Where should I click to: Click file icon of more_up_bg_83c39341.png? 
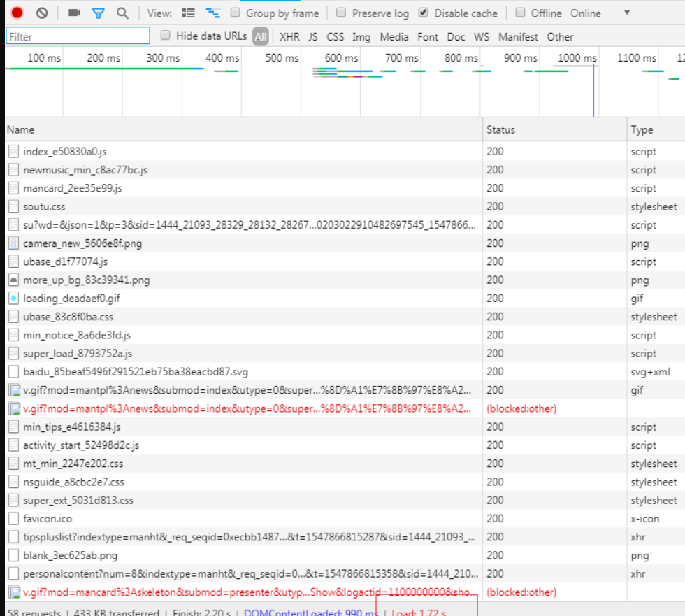(x=14, y=280)
